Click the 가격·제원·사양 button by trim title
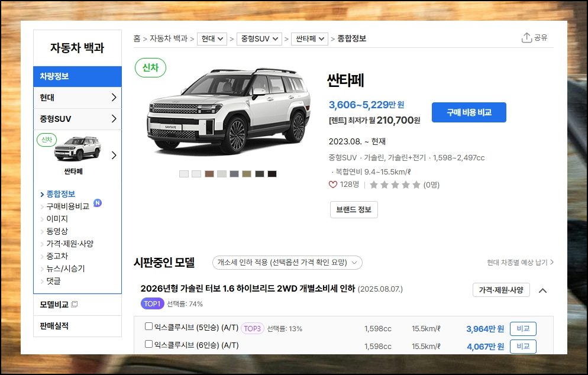This screenshot has height=375, width=588. point(501,290)
